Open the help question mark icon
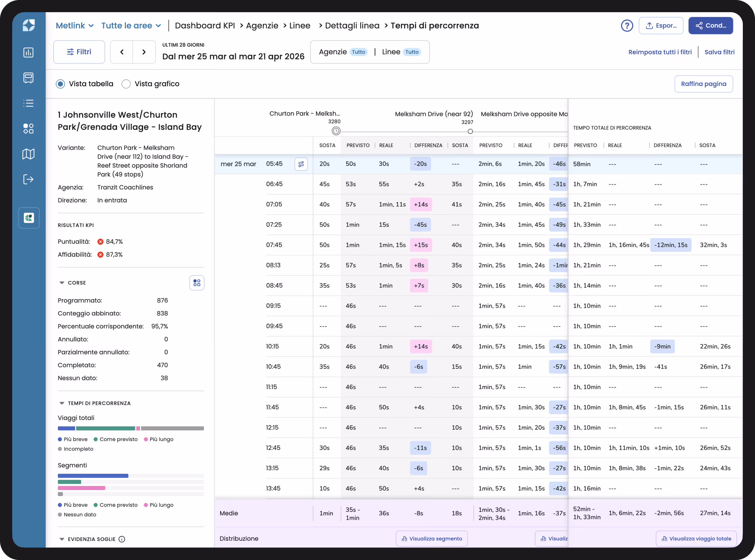The width and height of the screenshot is (755, 560). click(627, 26)
